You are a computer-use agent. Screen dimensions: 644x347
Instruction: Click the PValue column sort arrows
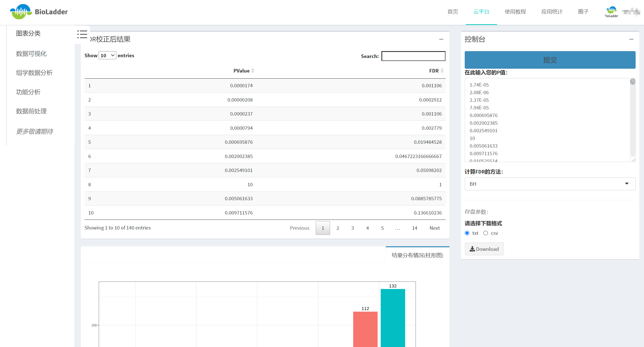pyautogui.click(x=253, y=71)
